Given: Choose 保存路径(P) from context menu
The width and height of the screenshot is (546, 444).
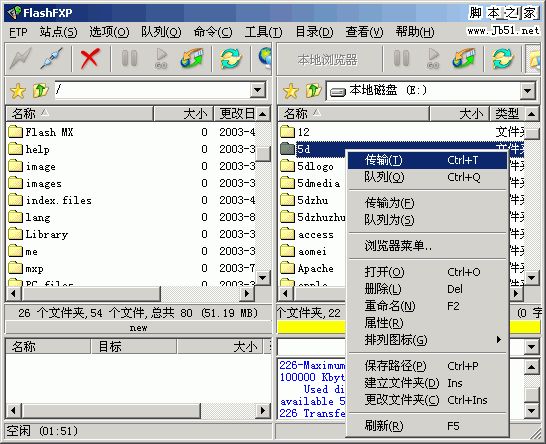Looking at the screenshot, I should [427, 366].
